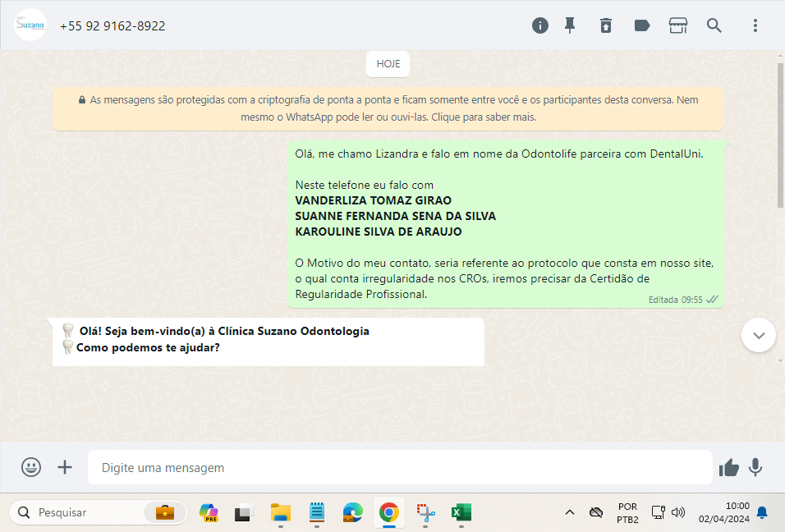Click the name VANDERLIZA TOMAZ GIRAO

click(x=373, y=200)
